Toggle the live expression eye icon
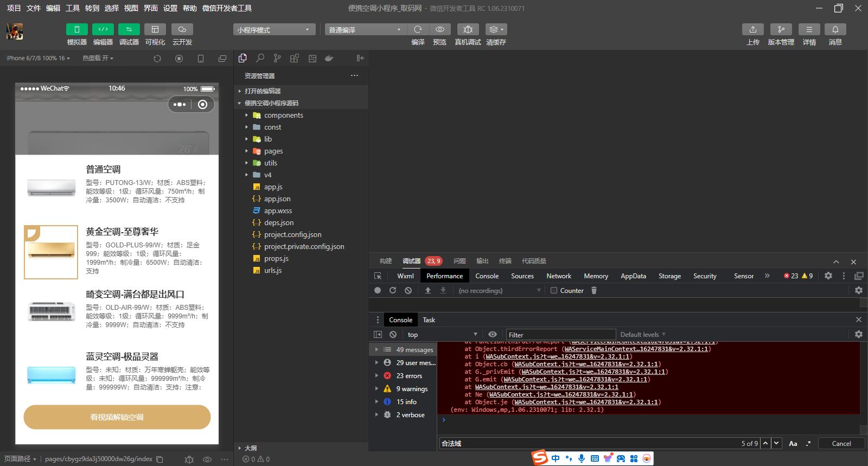The height and width of the screenshot is (466, 868). point(492,335)
